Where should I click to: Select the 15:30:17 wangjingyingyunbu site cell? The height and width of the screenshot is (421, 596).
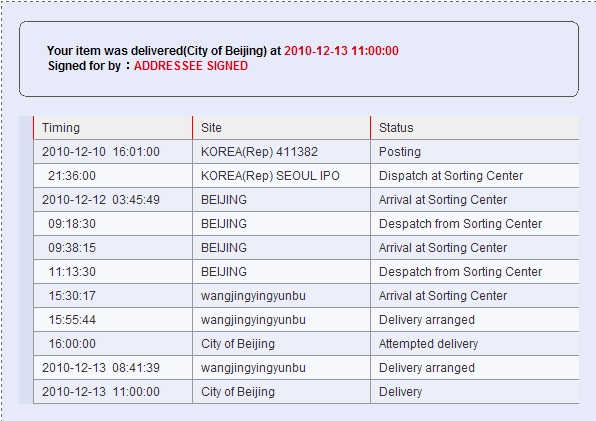click(281, 296)
